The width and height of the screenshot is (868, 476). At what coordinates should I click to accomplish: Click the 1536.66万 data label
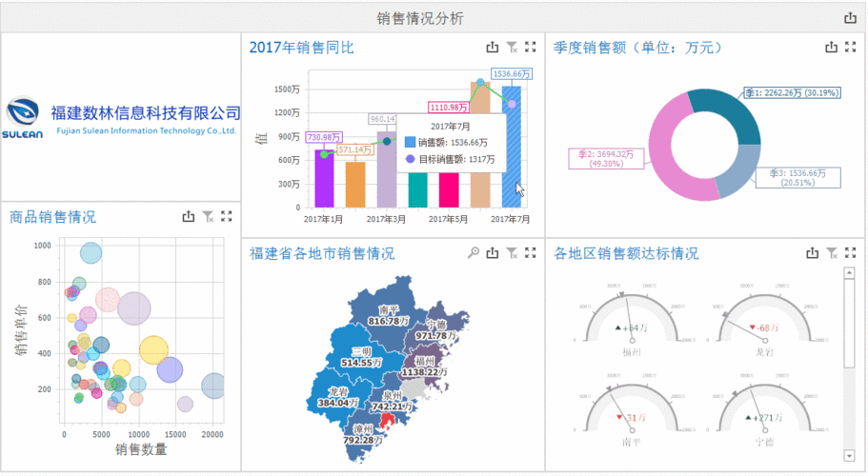(x=512, y=73)
